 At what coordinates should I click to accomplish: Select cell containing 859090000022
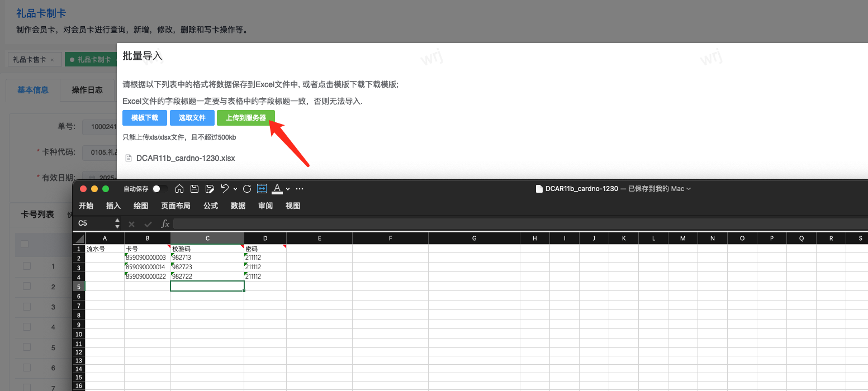(x=147, y=276)
